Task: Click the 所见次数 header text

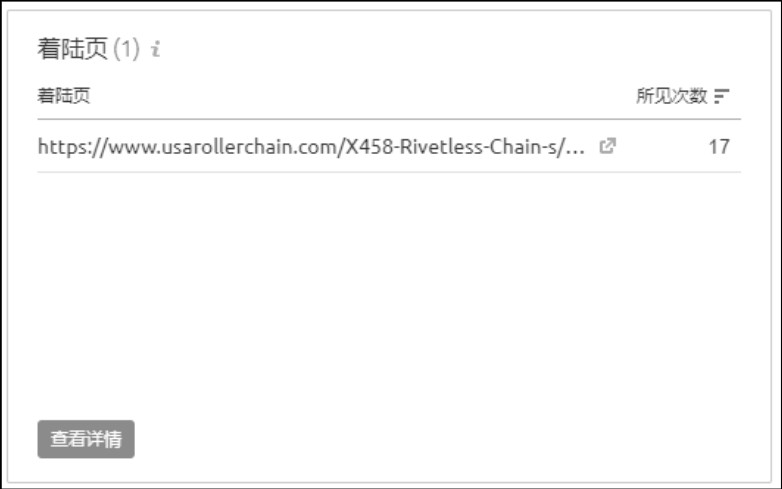Action: coord(671,96)
